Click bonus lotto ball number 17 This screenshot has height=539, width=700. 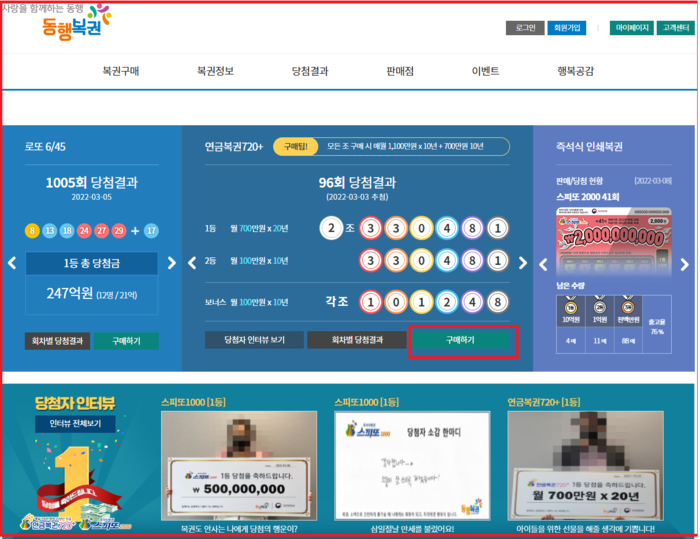151,231
